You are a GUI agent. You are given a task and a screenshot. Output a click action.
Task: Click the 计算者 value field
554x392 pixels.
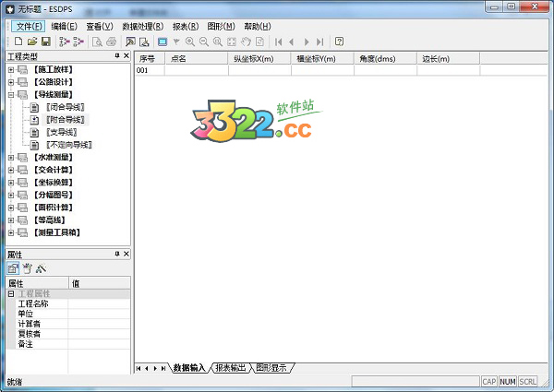coord(99,324)
